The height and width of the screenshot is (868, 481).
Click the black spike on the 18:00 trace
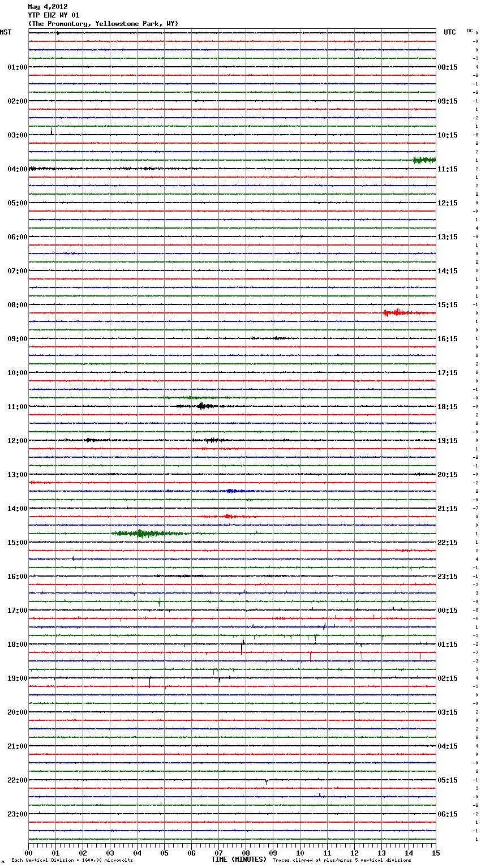coord(243,644)
